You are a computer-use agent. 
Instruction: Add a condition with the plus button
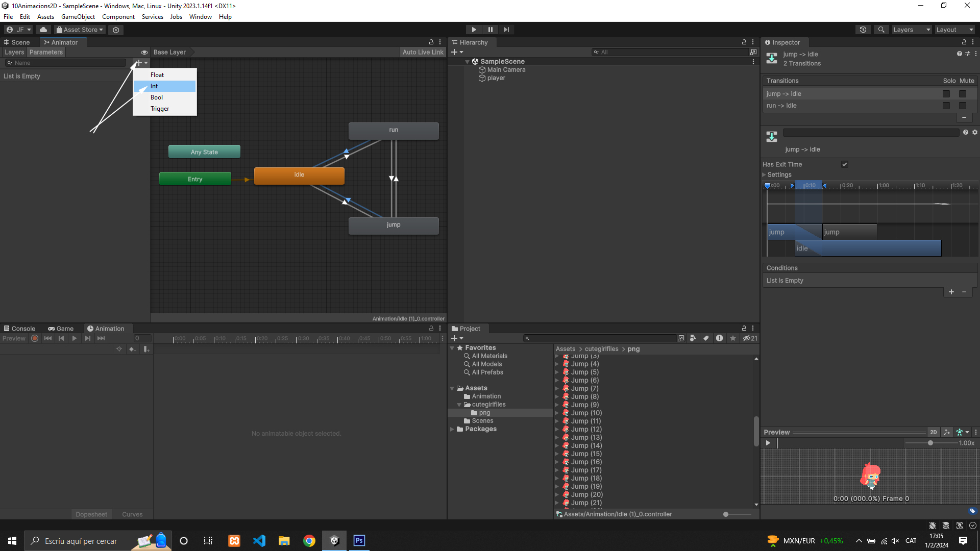[x=951, y=292]
